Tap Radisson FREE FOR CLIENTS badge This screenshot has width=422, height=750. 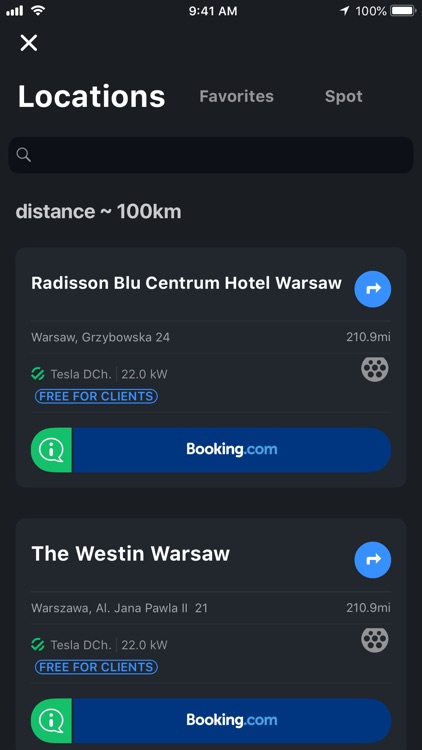click(x=96, y=396)
